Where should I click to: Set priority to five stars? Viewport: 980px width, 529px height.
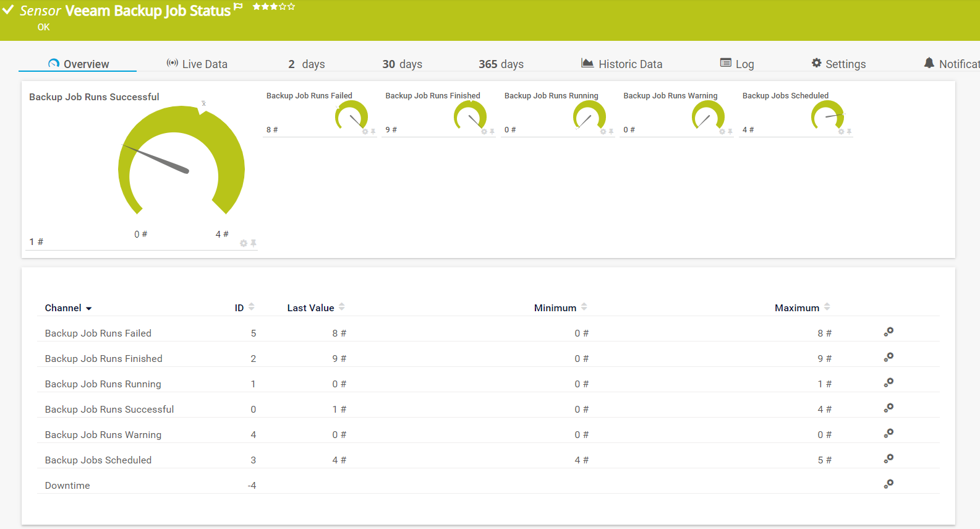click(x=292, y=7)
